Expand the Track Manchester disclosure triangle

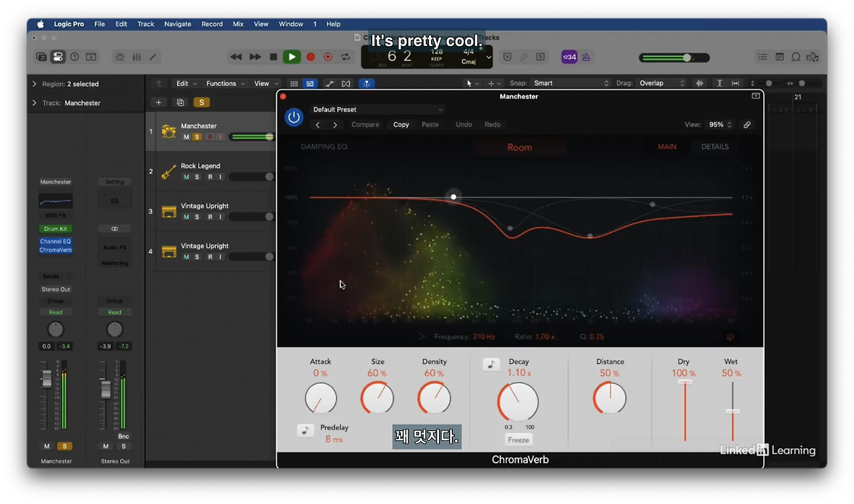[34, 103]
